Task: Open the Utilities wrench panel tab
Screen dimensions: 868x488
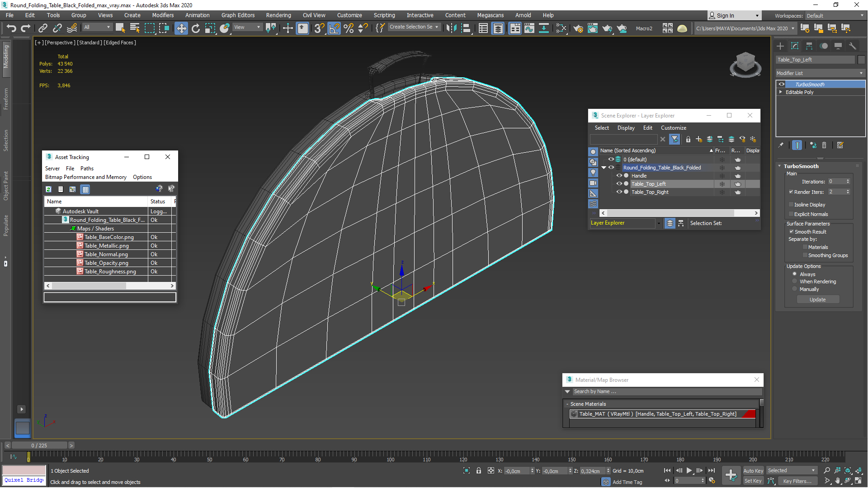Action: (x=853, y=46)
